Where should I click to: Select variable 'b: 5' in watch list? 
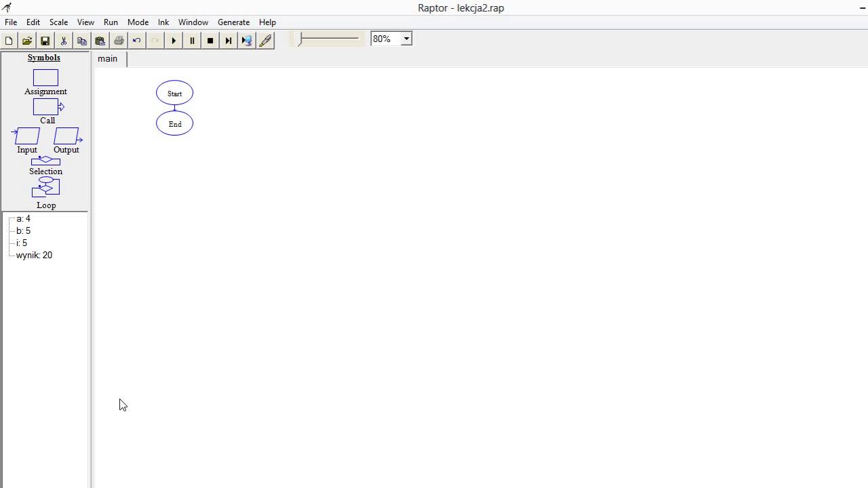pos(24,231)
